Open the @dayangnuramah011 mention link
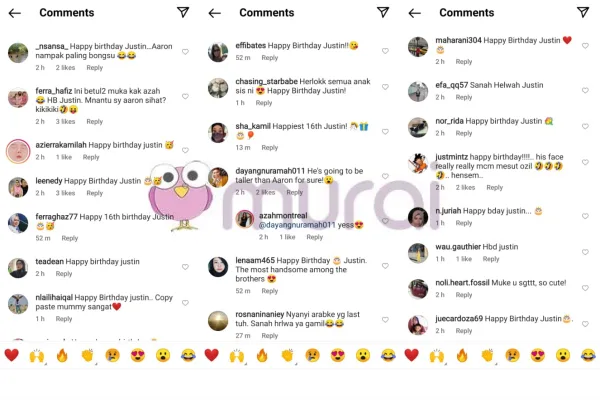Image resolution: width=600 pixels, height=400 pixels. (297, 225)
